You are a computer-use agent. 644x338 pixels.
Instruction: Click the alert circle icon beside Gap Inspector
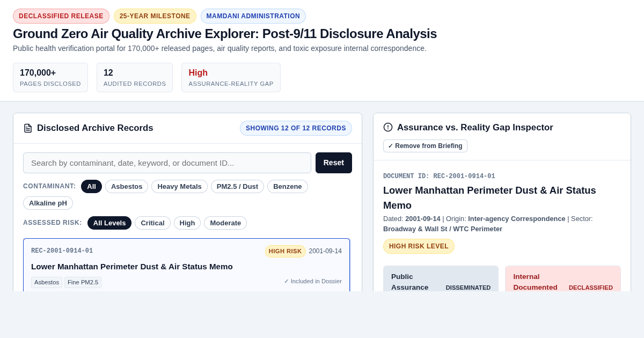coord(388,127)
